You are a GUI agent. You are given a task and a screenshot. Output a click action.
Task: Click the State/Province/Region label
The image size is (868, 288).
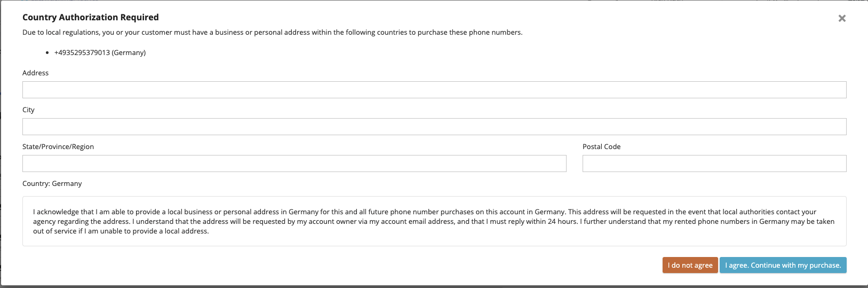point(58,146)
